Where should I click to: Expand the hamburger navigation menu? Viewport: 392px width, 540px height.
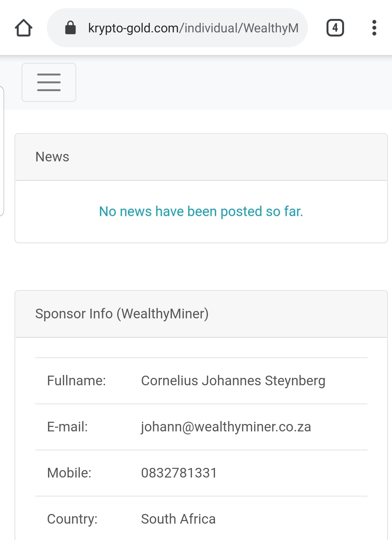49,82
